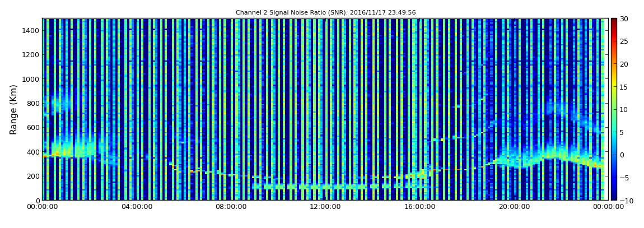Click the 04:00:00 time axis label
This screenshot has height=228, width=644.
click(136, 207)
